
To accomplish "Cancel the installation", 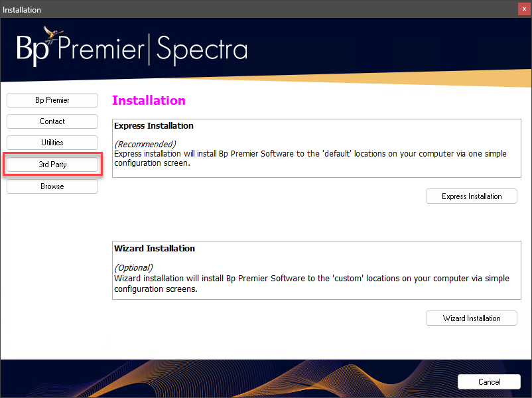I will click(489, 381).
